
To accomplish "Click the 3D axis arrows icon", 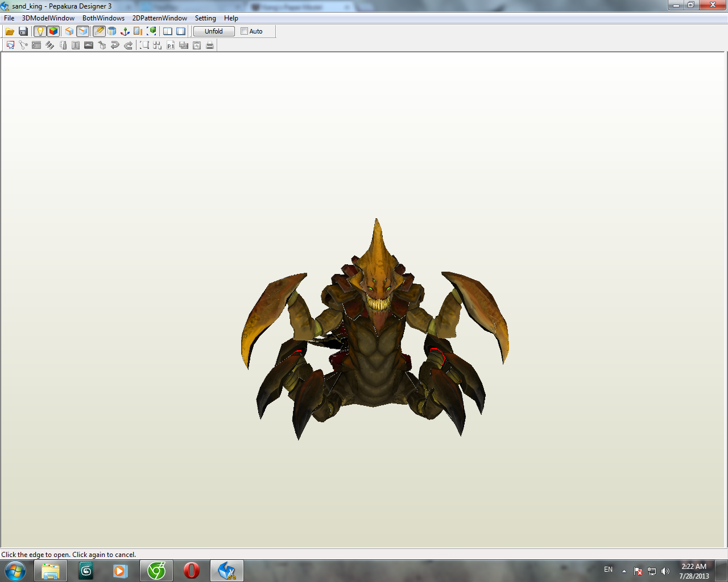I will tap(125, 31).
